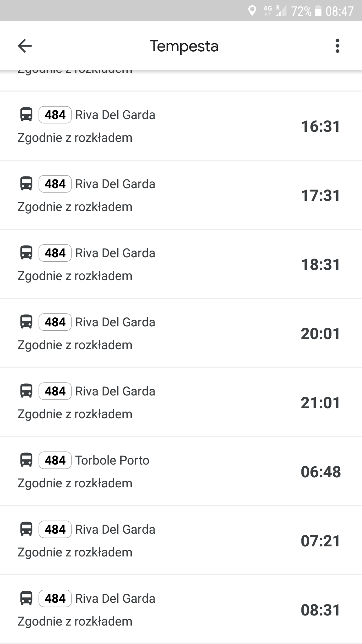Tap the location icon in status bar
Image resolution: width=362 pixels, height=644 pixels.
tap(252, 11)
